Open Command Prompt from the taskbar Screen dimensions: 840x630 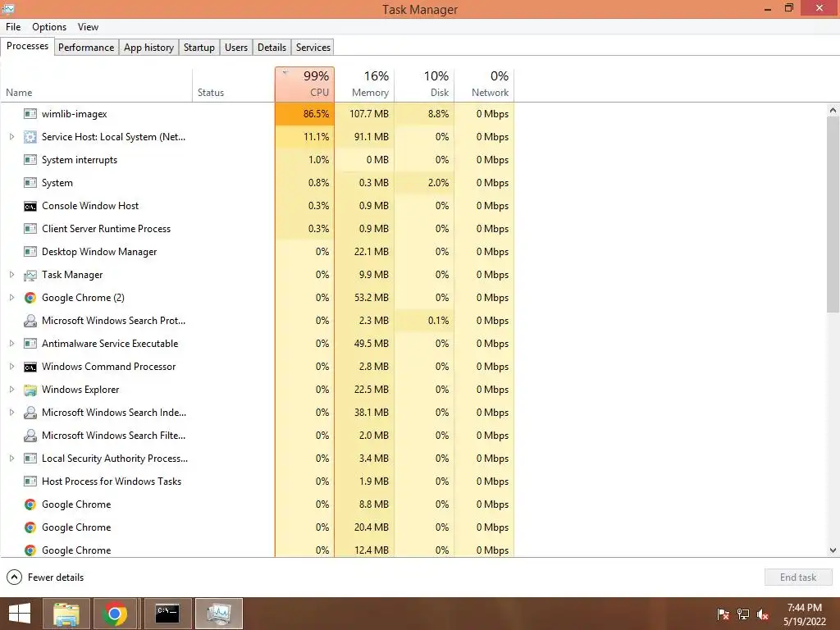[x=167, y=614]
